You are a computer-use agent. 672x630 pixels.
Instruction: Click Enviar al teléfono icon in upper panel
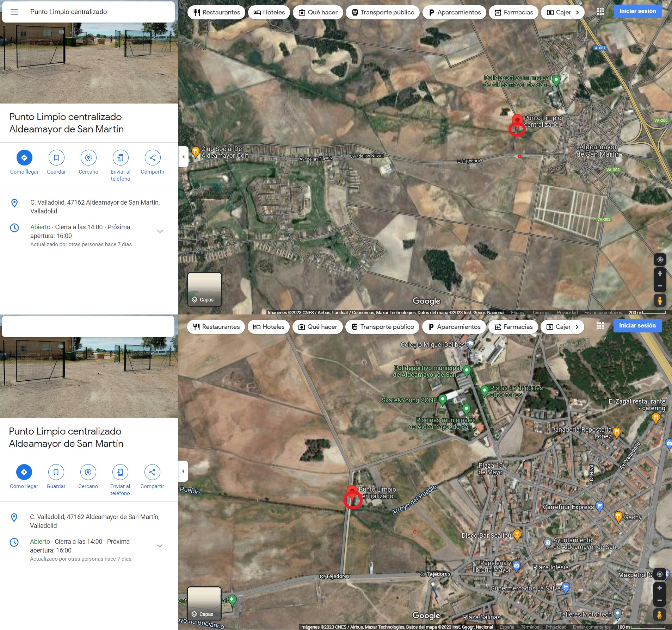click(121, 157)
